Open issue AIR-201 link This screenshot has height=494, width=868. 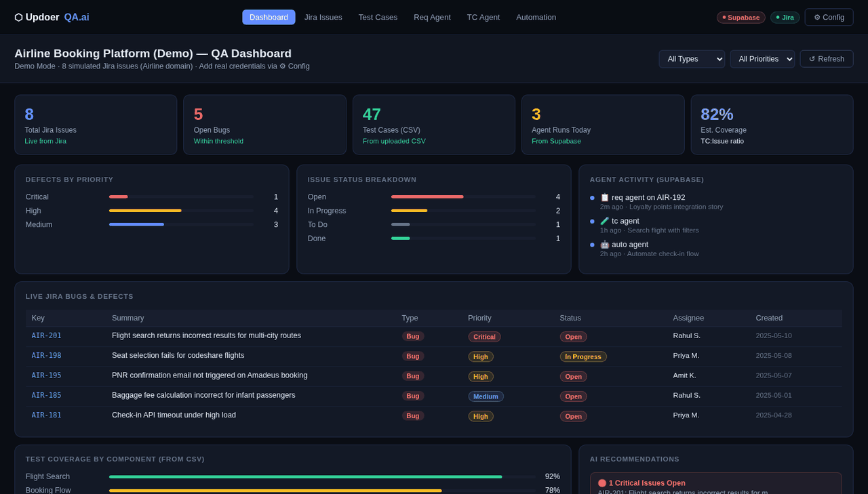[x=46, y=336]
